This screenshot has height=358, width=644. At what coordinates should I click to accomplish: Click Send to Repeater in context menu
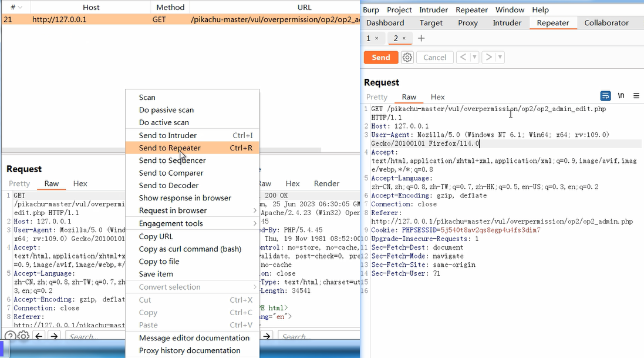[x=192, y=148]
